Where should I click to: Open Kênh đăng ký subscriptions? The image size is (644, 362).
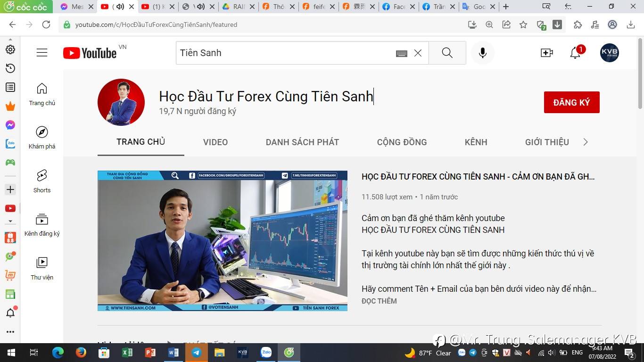[x=42, y=225]
